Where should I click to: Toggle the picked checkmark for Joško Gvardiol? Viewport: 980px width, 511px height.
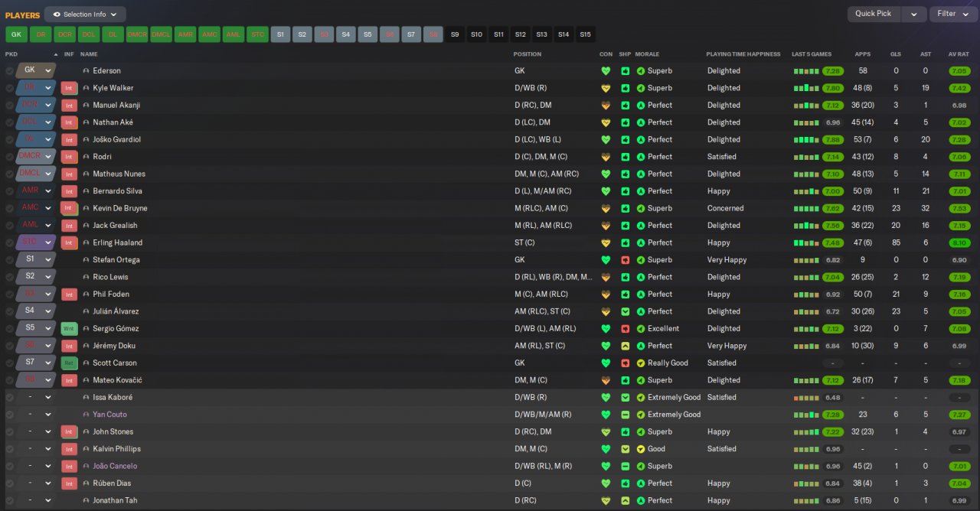pyautogui.click(x=9, y=140)
